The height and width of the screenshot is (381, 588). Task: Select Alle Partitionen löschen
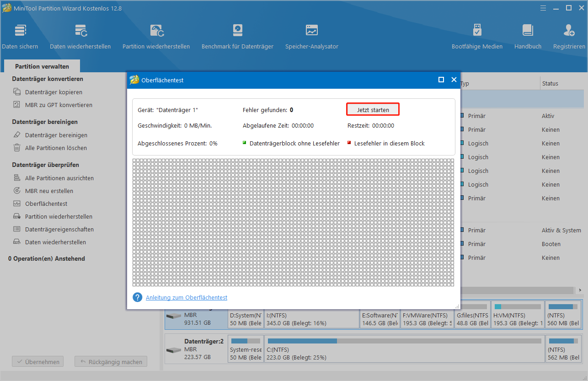(56, 148)
